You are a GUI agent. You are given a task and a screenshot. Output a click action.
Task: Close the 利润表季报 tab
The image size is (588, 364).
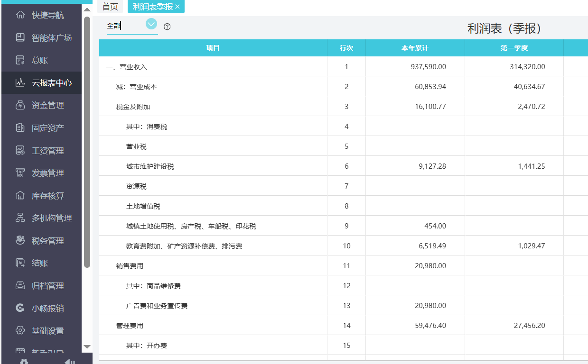(x=178, y=7)
